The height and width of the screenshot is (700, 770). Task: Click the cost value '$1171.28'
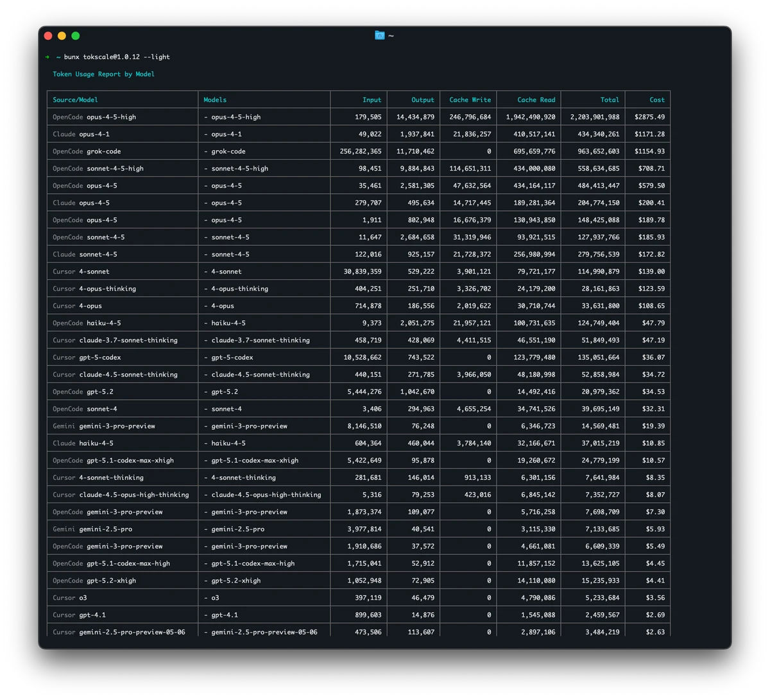coord(649,134)
